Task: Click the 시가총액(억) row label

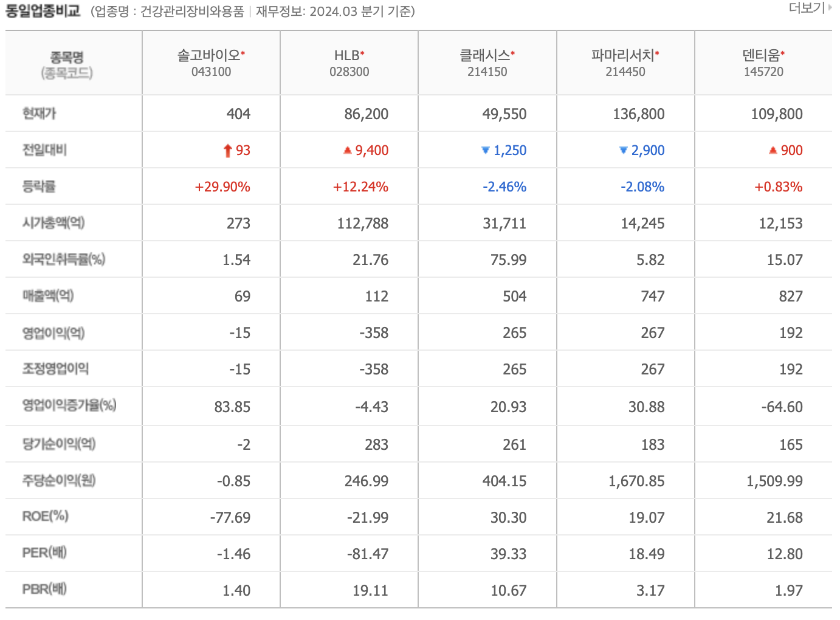Action: 53,223
